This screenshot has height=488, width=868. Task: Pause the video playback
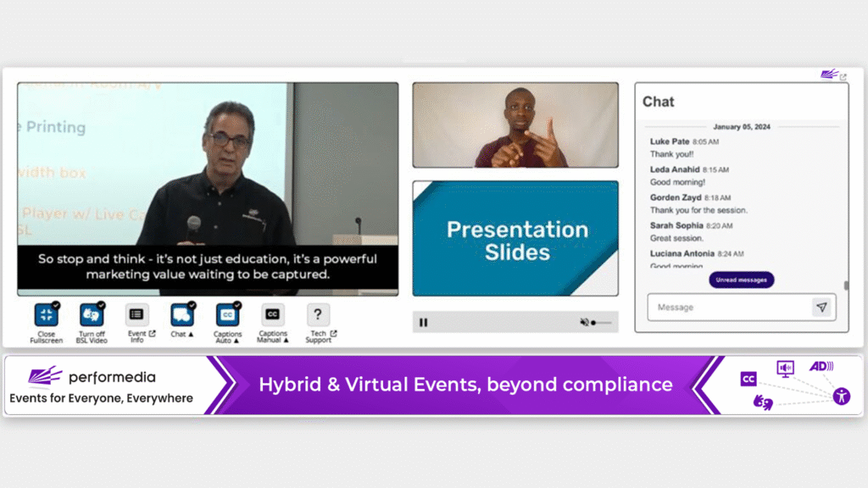point(424,322)
